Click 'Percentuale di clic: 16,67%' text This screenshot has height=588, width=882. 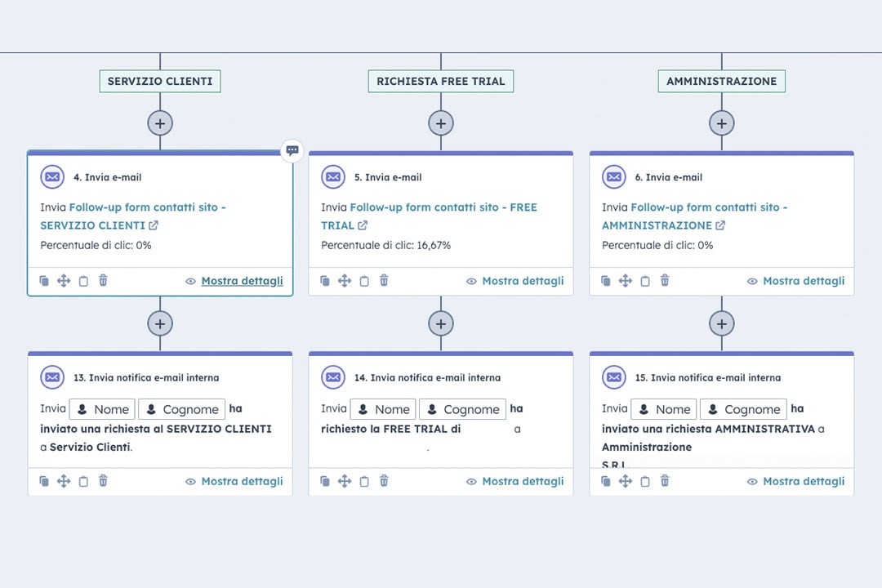385,245
